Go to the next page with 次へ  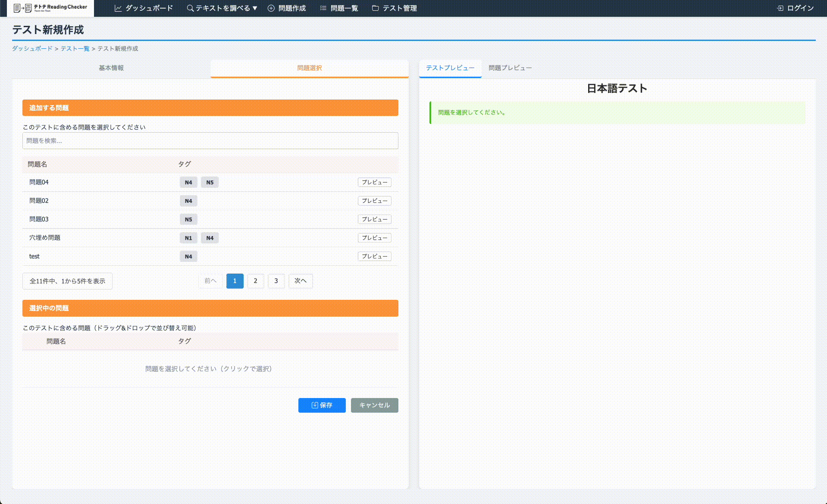(x=301, y=281)
